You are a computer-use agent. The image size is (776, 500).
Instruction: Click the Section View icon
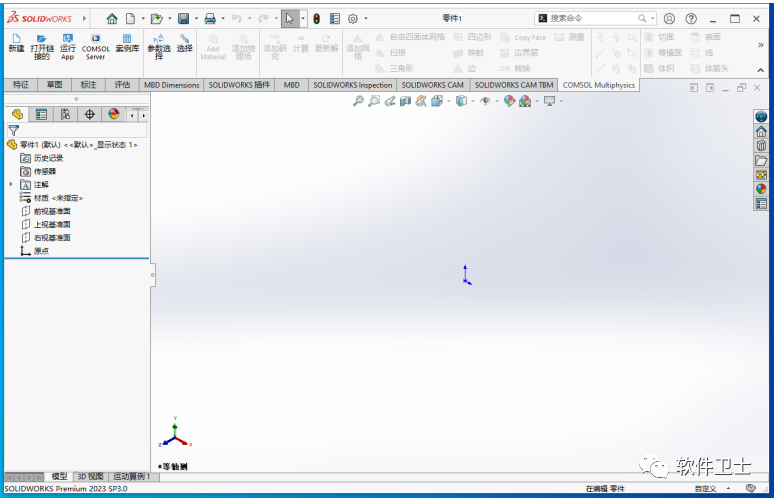point(405,101)
